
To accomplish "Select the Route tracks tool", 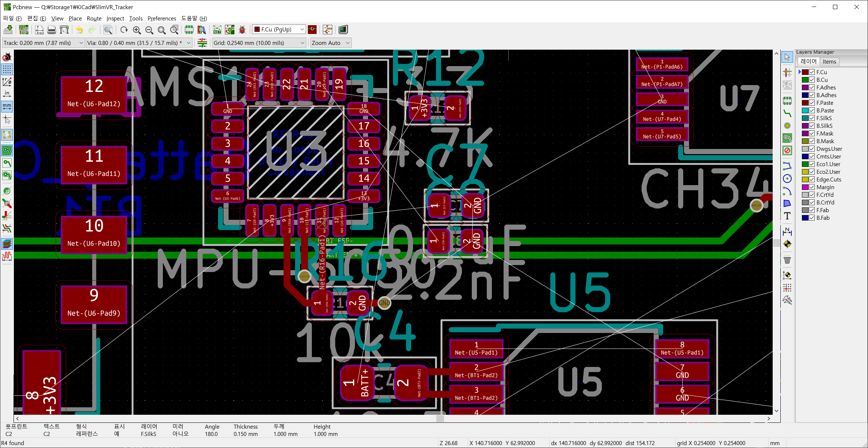I will coord(787,114).
